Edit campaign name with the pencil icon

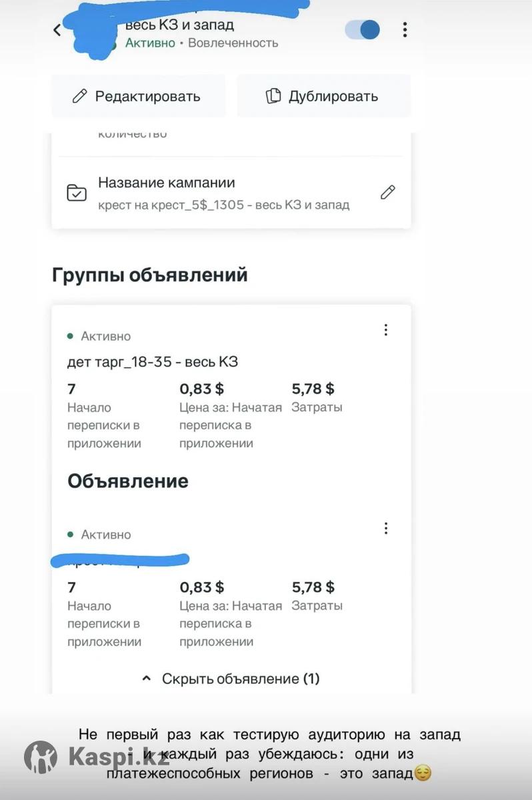tap(387, 193)
